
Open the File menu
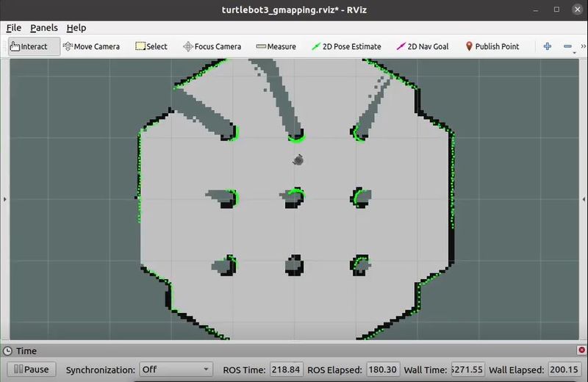[14, 28]
